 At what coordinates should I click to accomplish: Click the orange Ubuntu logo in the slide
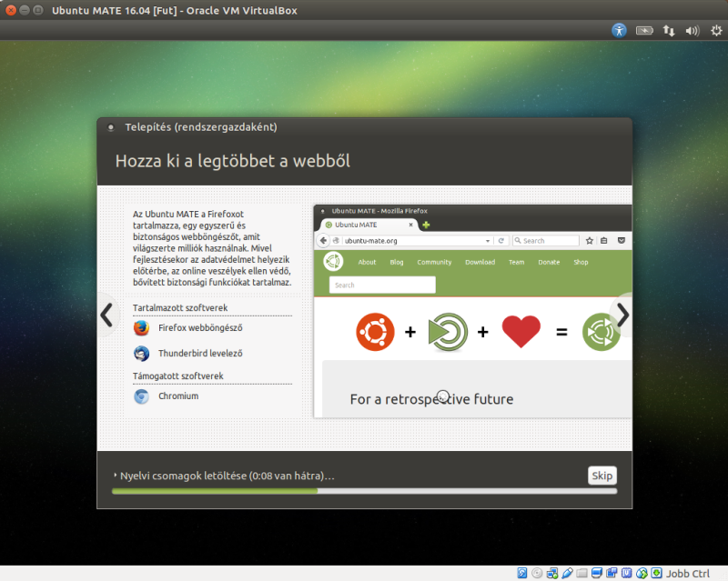coord(375,332)
